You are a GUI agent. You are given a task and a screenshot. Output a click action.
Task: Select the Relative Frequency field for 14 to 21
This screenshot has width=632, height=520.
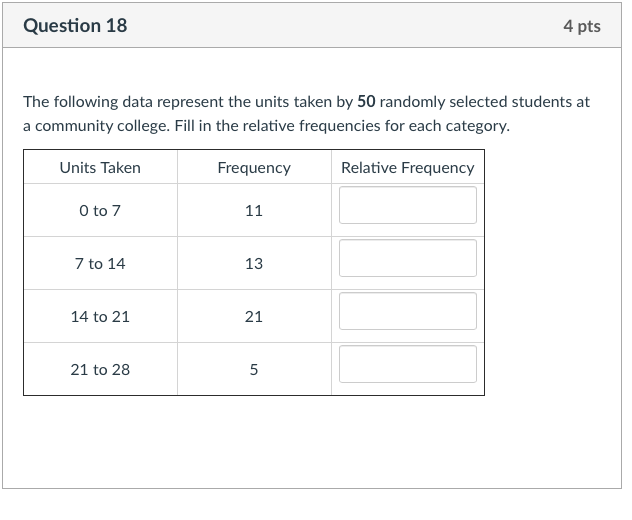coord(407,311)
